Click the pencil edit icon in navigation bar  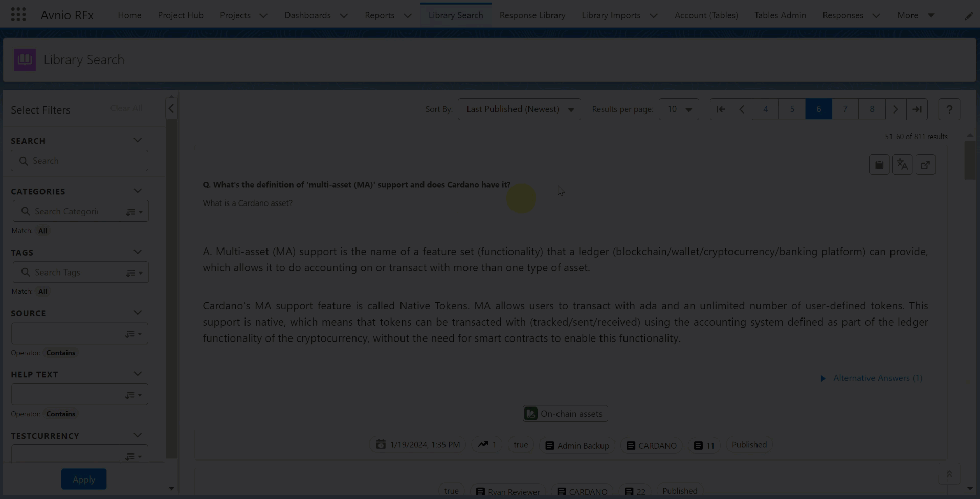coord(969,16)
